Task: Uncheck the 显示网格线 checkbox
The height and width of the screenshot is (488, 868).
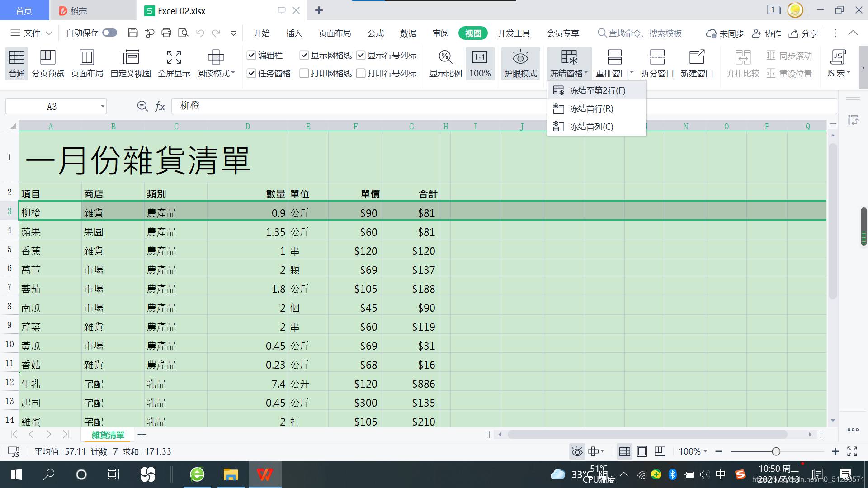Action: pos(304,55)
